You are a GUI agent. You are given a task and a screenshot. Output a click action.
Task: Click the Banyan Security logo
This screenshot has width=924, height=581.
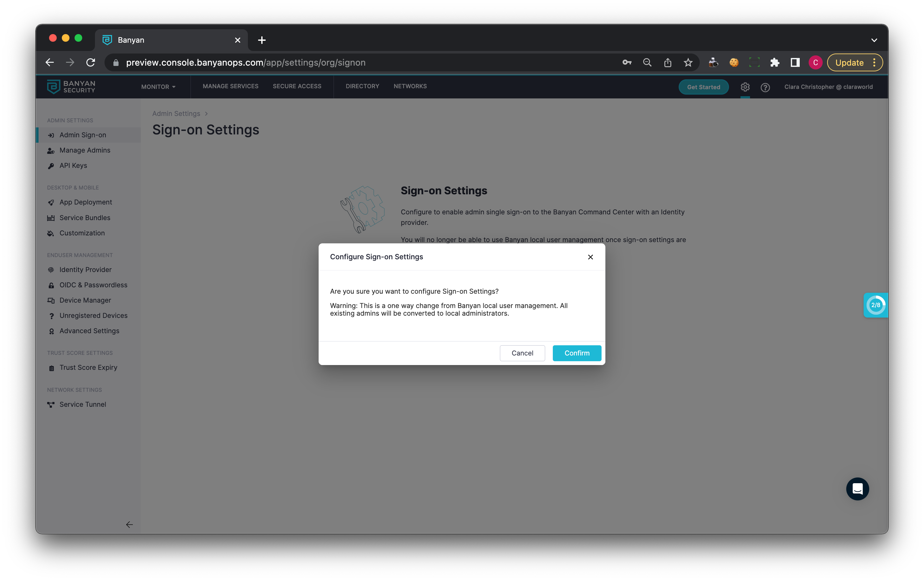[x=71, y=87]
